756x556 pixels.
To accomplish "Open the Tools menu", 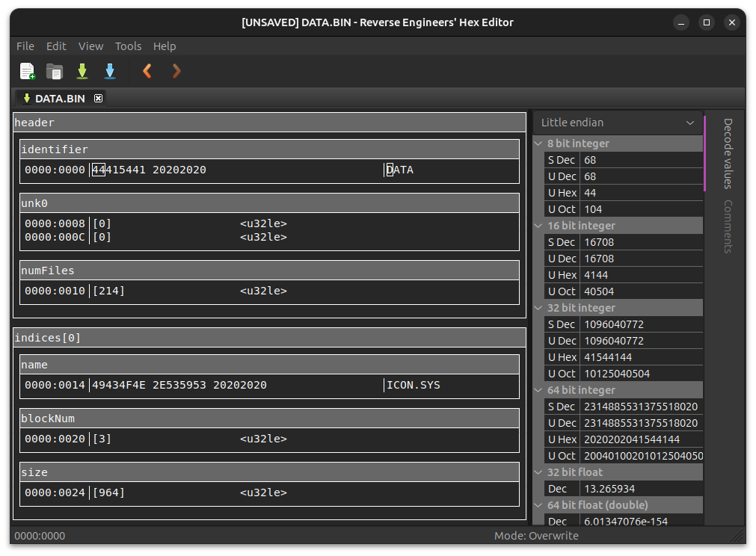I will point(128,46).
